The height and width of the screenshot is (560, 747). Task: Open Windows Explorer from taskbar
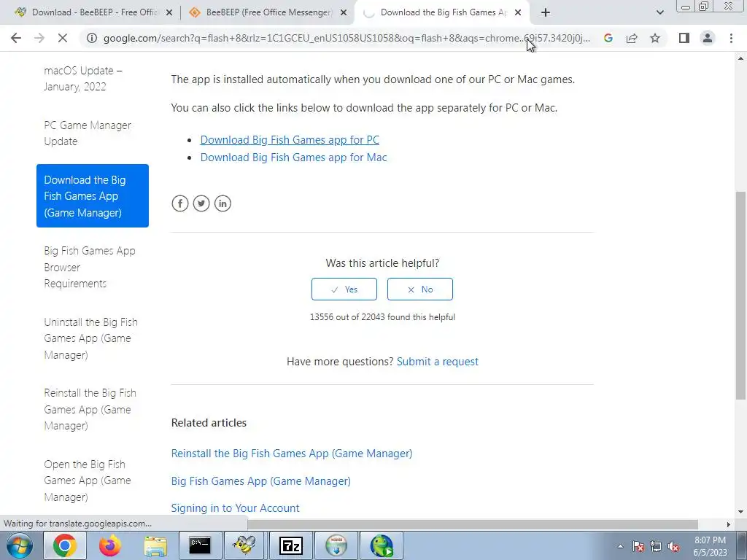pyautogui.click(x=155, y=545)
